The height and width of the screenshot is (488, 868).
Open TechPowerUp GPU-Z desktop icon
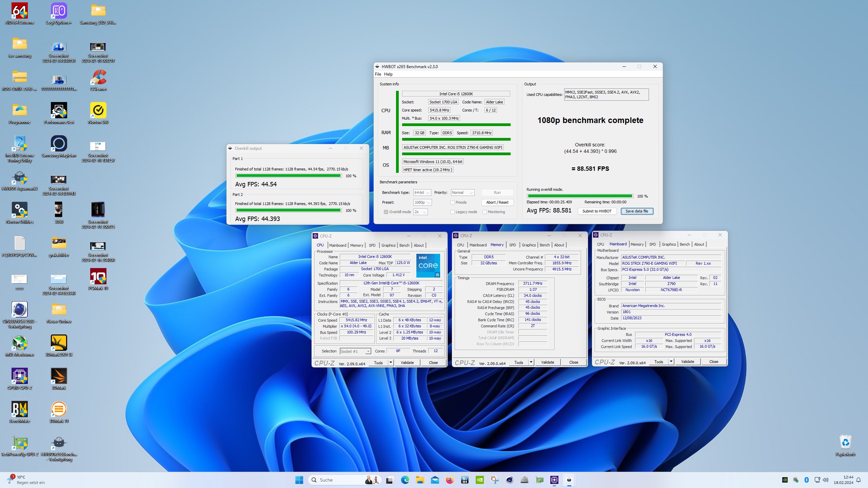pyautogui.click(x=20, y=446)
